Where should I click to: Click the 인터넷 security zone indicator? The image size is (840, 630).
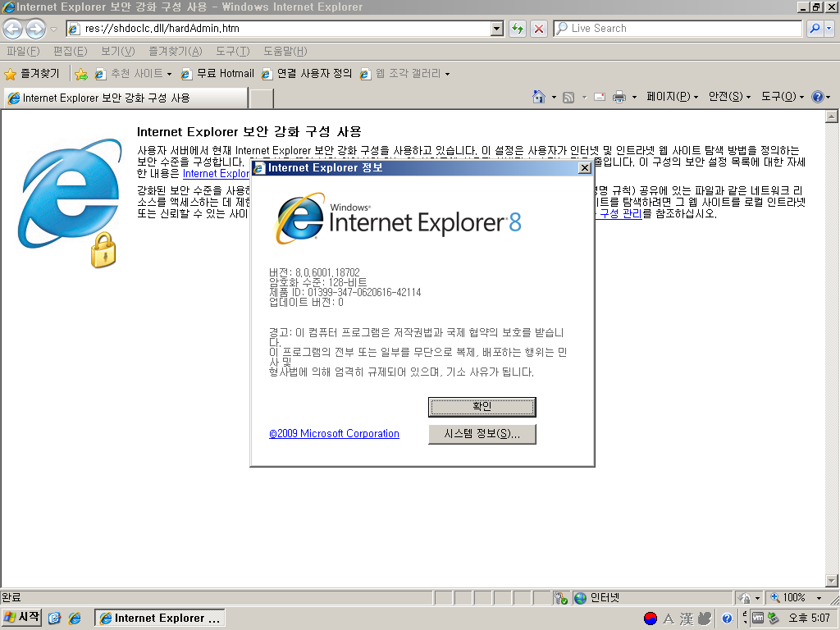tap(651, 597)
